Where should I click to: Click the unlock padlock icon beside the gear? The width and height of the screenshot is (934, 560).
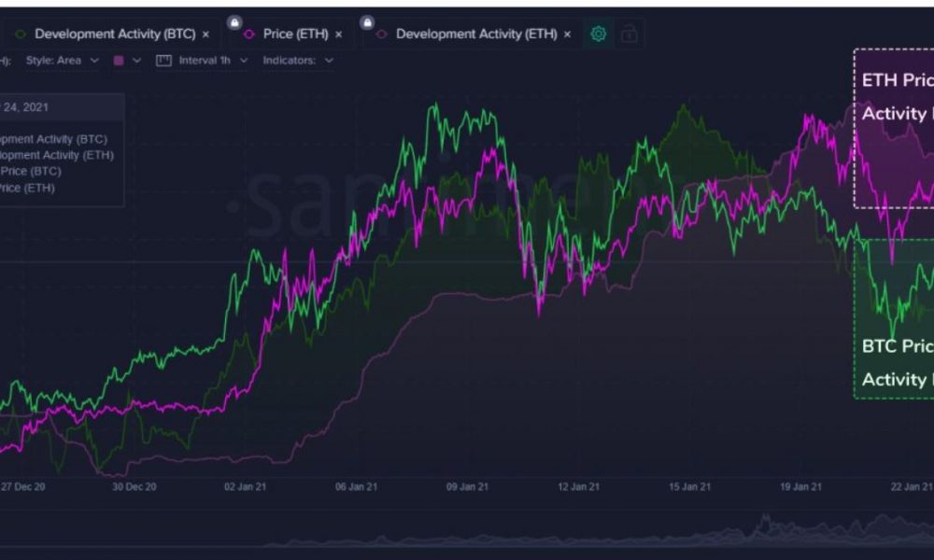pos(629,34)
